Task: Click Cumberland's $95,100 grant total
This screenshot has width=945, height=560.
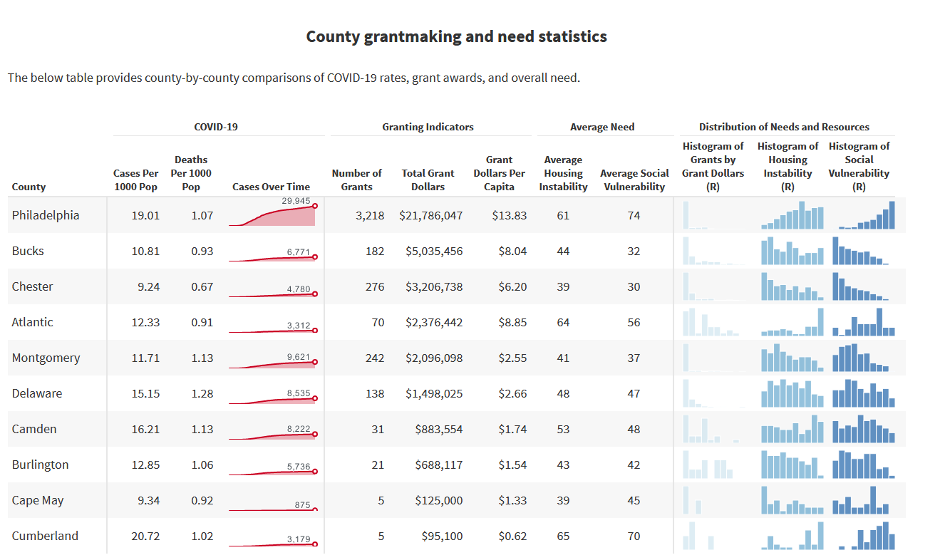Action: point(442,536)
